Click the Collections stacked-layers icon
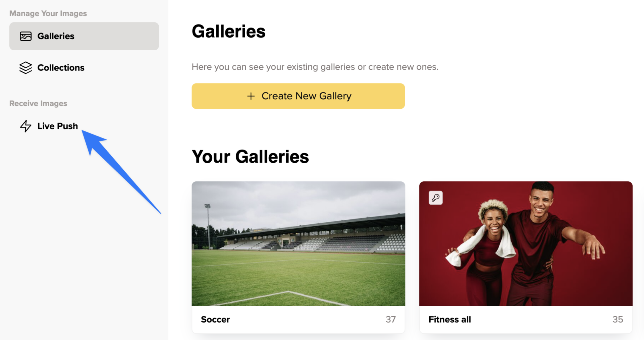 click(25, 68)
